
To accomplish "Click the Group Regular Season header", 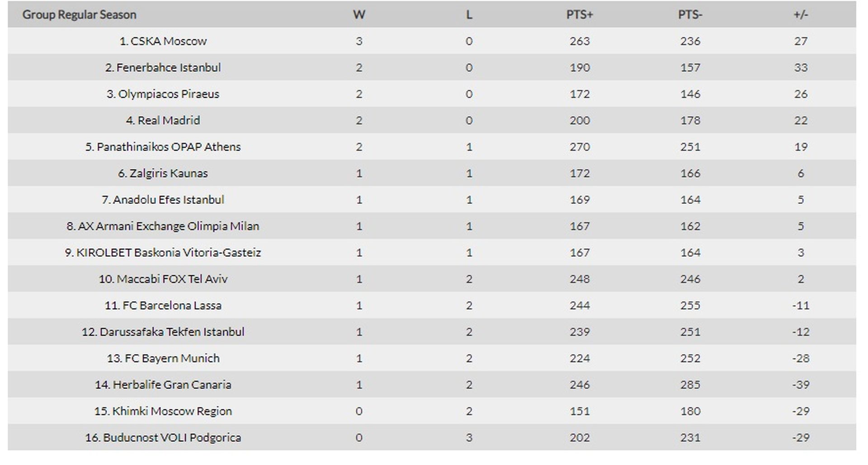I will coord(79,14).
